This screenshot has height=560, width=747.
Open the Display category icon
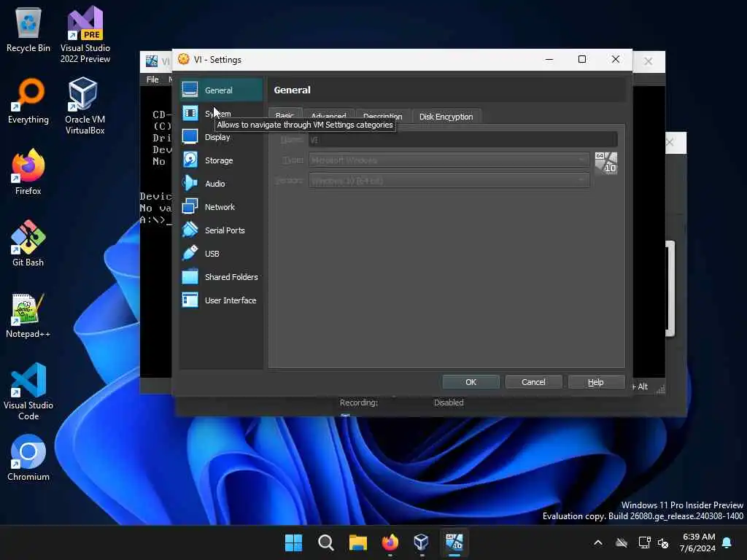[x=190, y=136]
